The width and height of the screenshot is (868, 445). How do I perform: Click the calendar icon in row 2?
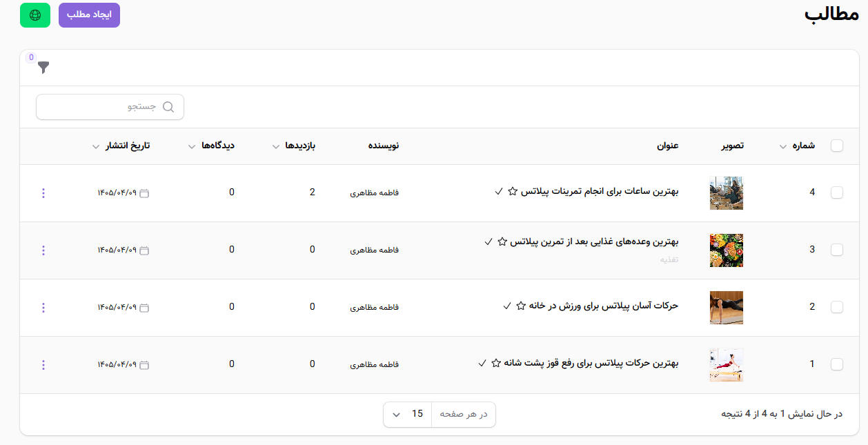pyautogui.click(x=144, y=308)
